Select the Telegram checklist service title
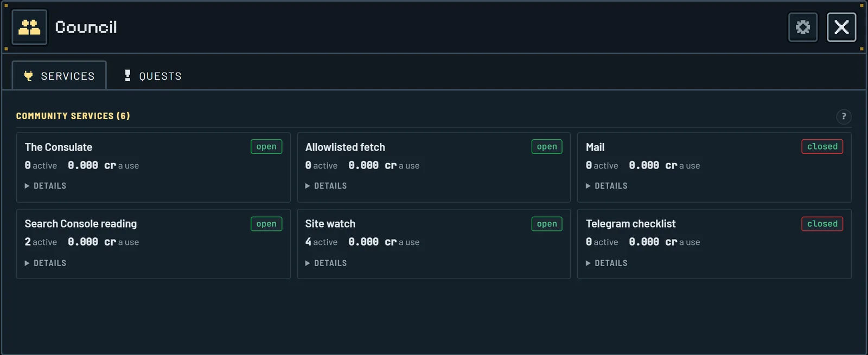868x355 pixels. click(631, 224)
